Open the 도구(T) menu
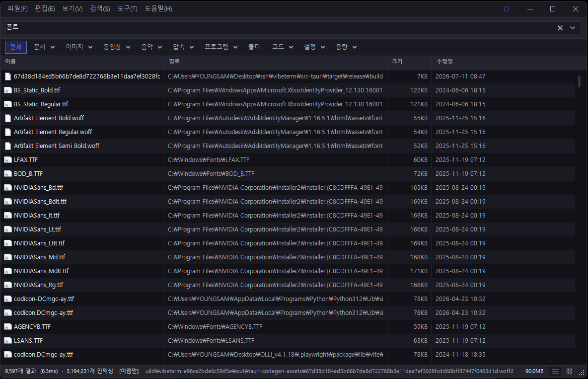 [x=127, y=8]
